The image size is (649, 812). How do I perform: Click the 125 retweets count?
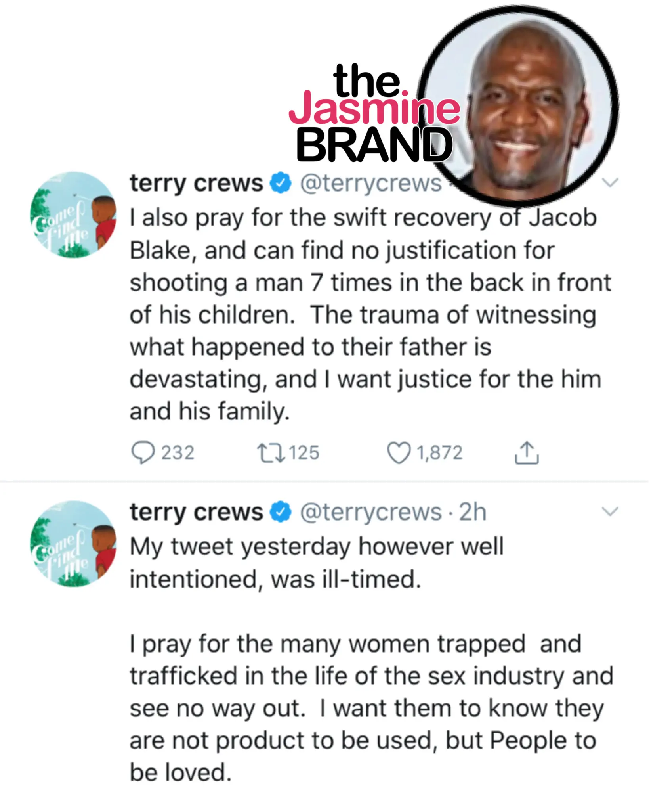tap(304, 453)
